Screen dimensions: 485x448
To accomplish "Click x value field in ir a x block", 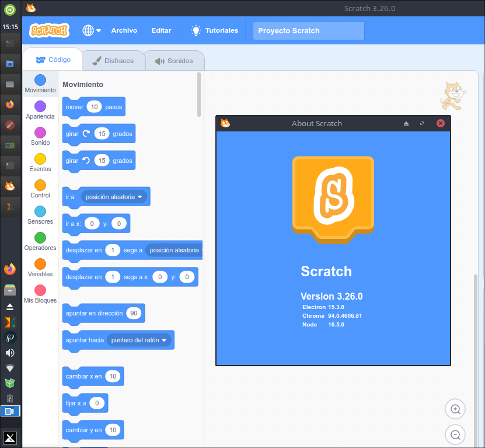I will tap(92, 224).
